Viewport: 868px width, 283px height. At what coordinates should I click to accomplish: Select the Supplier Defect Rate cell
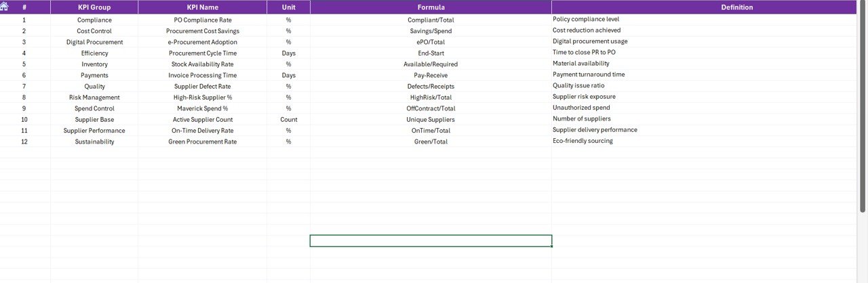click(202, 87)
